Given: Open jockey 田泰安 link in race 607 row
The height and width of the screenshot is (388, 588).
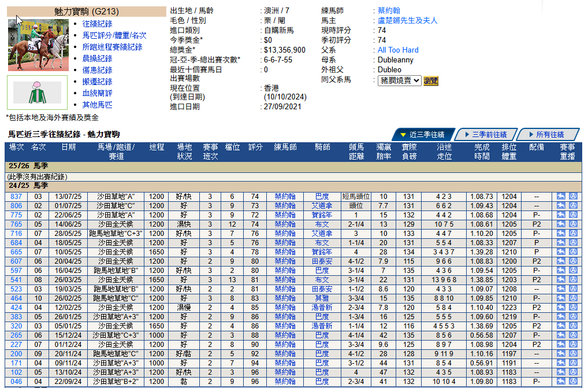Looking at the screenshot, I should (322, 261).
